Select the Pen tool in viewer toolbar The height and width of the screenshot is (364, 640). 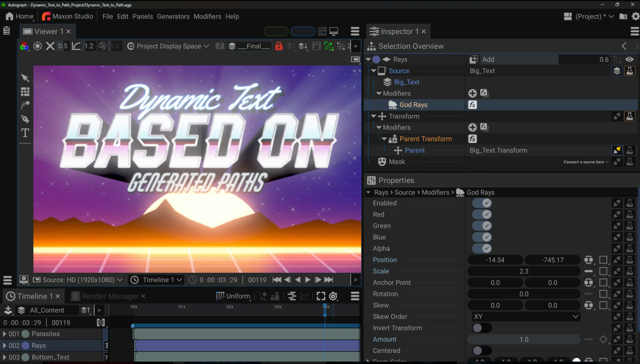[x=25, y=119]
